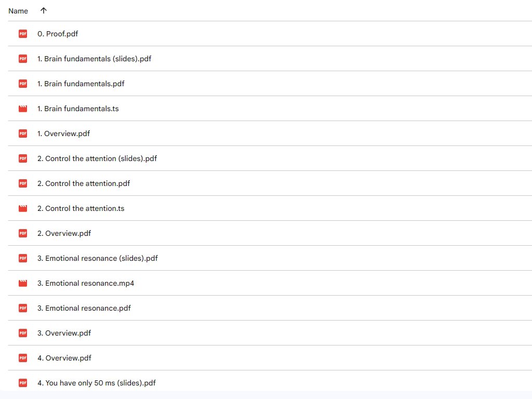This screenshot has width=532, height=399.
Task: Click PDF icon of Brain fundamentals (slides).pdf
Action: tap(23, 59)
